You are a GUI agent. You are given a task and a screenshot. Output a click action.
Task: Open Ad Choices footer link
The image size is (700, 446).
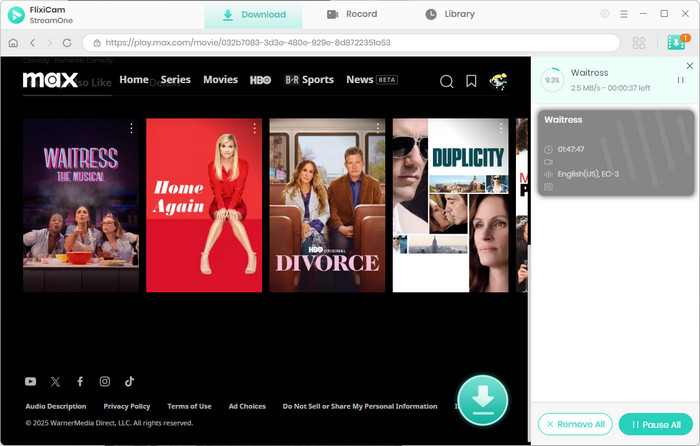click(247, 406)
